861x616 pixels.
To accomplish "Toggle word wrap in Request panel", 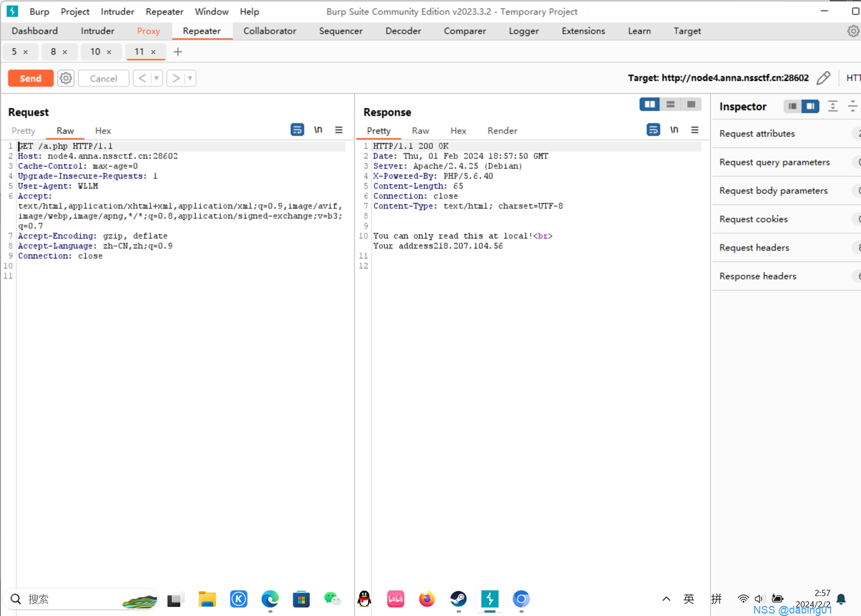I will [x=297, y=130].
